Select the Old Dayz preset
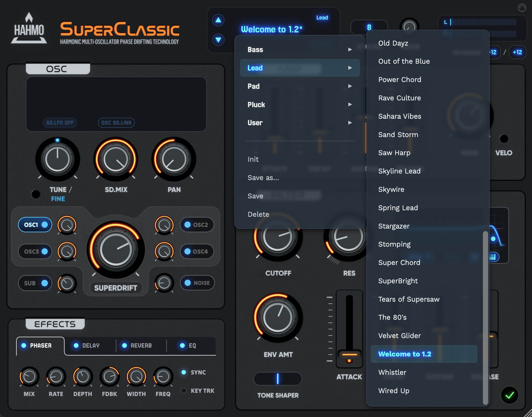 pyautogui.click(x=424, y=43)
